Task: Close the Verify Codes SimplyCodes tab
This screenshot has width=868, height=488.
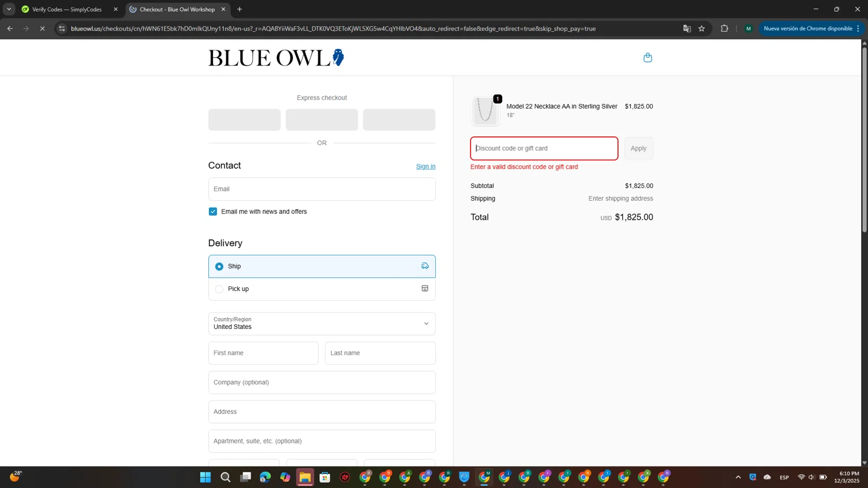Action: point(115,9)
